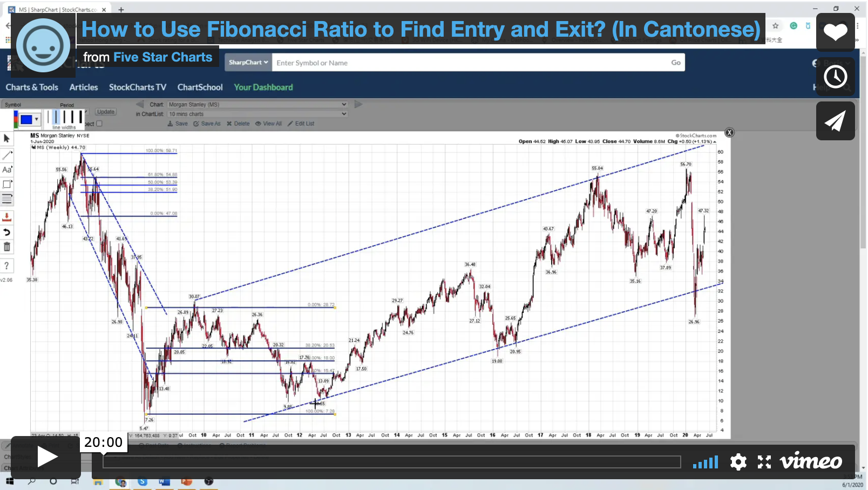
Task: Open the Windows Start menu
Action: coord(10,481)
